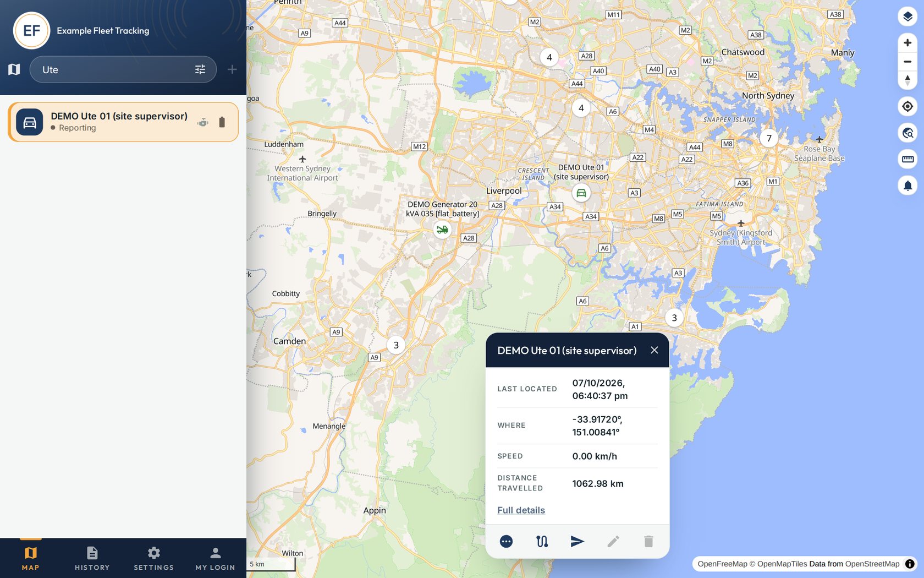
Task: Expand the map cluster showing 7
Action: tap(769, 138)
